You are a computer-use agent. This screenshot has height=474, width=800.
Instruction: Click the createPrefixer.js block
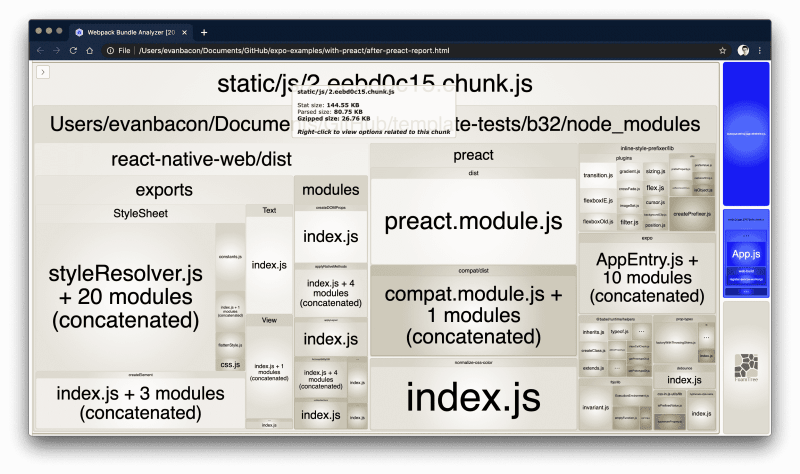[x=691, y=214]
